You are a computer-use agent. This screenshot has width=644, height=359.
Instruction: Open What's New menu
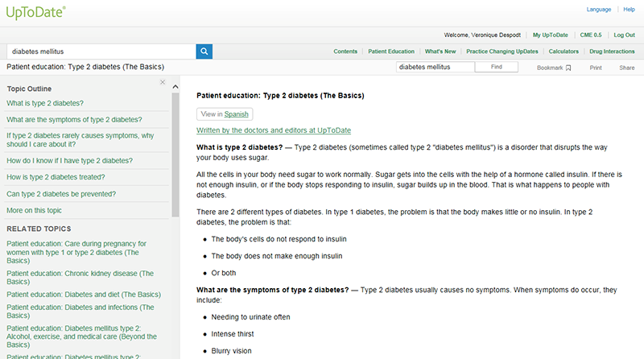(440, 52)
